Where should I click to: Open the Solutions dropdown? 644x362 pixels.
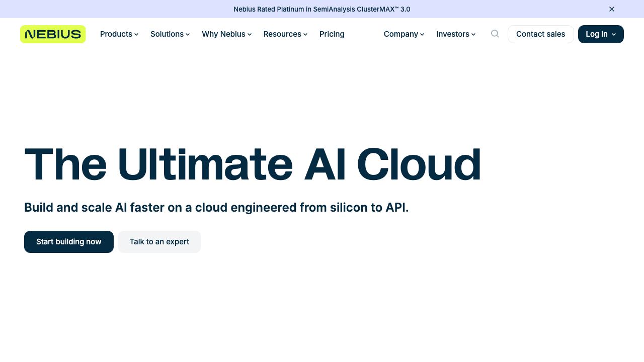click(x=170, y=34)
